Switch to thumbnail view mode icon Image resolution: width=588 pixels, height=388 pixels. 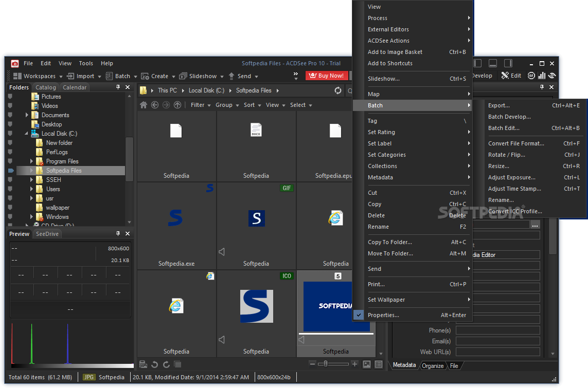367,364
